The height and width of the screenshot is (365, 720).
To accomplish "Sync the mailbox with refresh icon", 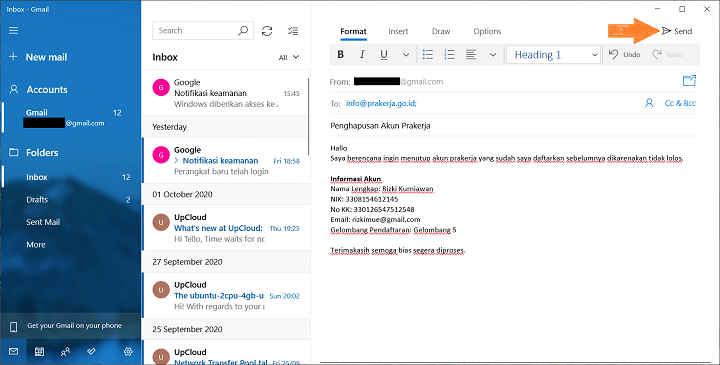I will [x=267, y=31].
